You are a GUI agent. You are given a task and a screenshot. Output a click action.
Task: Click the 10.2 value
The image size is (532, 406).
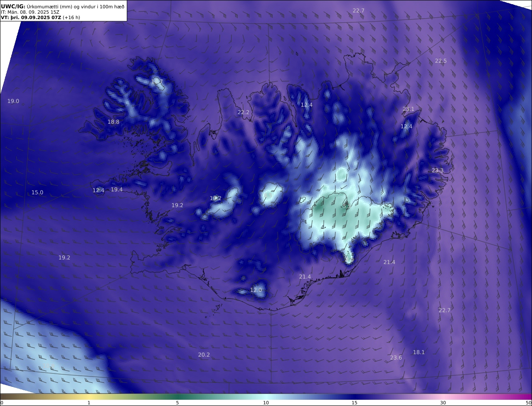(x=216, y=198)
